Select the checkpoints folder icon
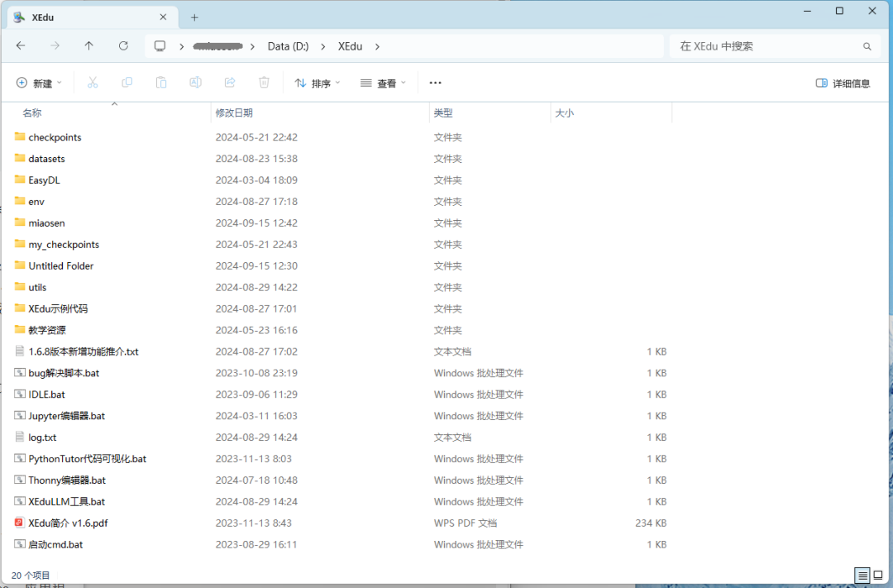The height and width of the screenshot is (588, 893). click(x=20, y=136)
